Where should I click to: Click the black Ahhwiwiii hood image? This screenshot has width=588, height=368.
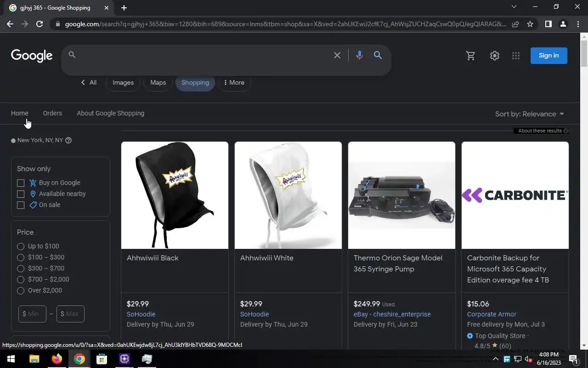pos(175,195)
